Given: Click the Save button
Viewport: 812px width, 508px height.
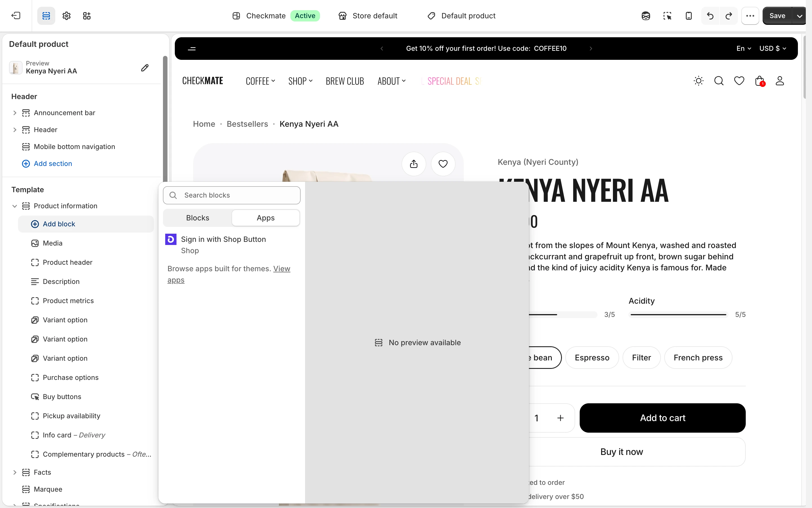Looking at the screenshot, I should [x=777, y=16].
